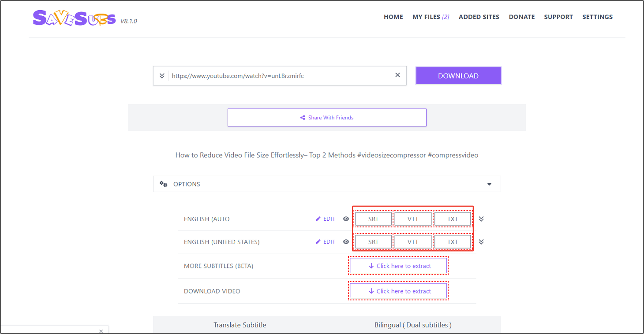Screen dimensions: 644x334
Task: Click the share icon inside Share With Friends
Action: [x=303, y=117]
